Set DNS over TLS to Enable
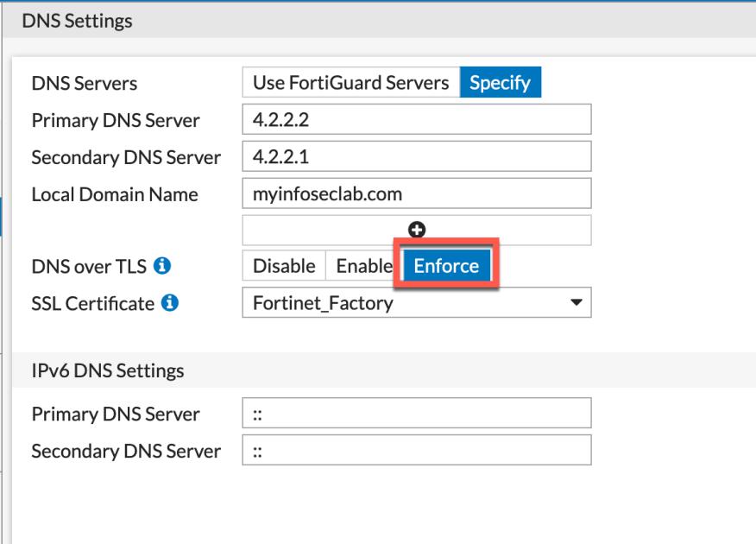Viewport: 756px width, 544px height. 364,266
